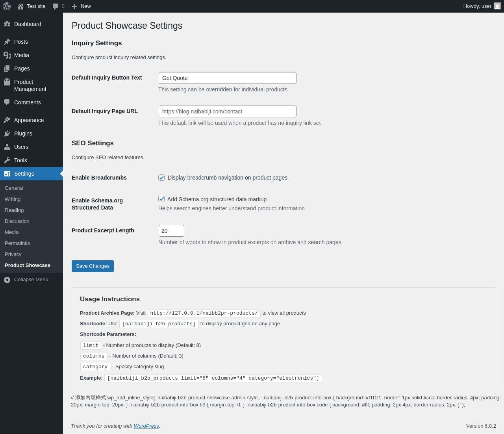
Task: Click the Default Inquiry Page URL field
Action: pyautogui.click(x=228, y=111)
